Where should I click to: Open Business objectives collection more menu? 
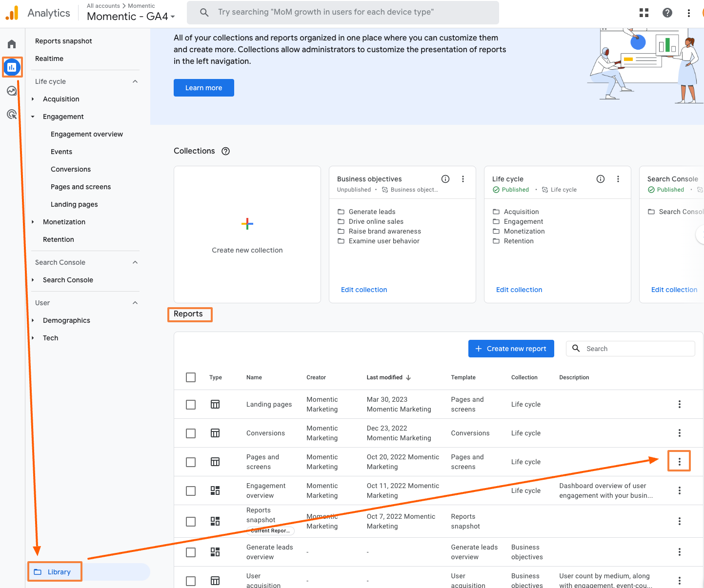(463, 179)
